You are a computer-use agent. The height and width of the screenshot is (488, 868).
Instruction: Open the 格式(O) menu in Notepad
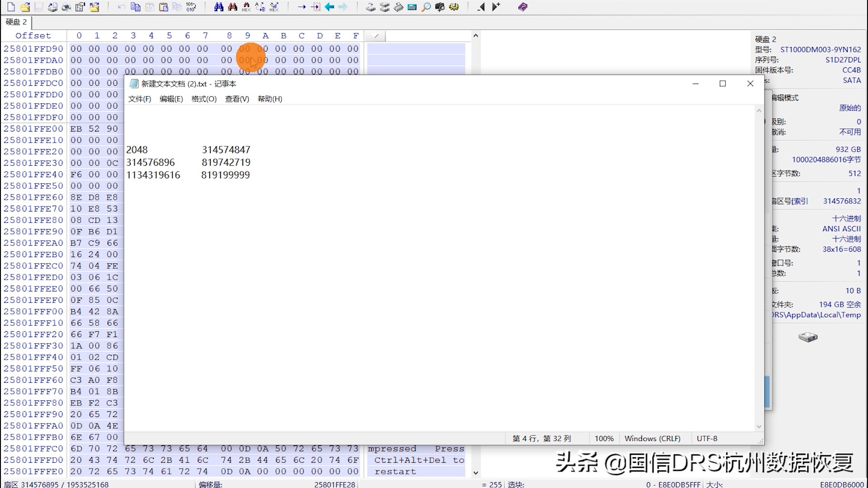(204, 99)
